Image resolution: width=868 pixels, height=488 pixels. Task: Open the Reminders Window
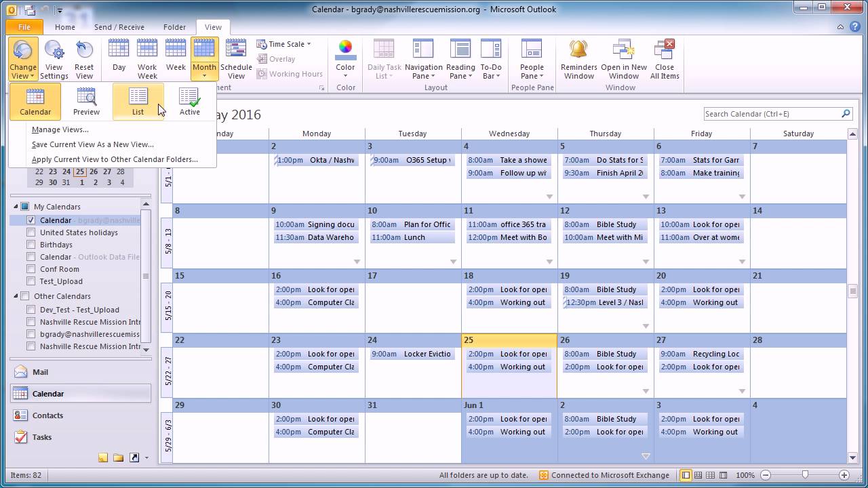[578, 60]
